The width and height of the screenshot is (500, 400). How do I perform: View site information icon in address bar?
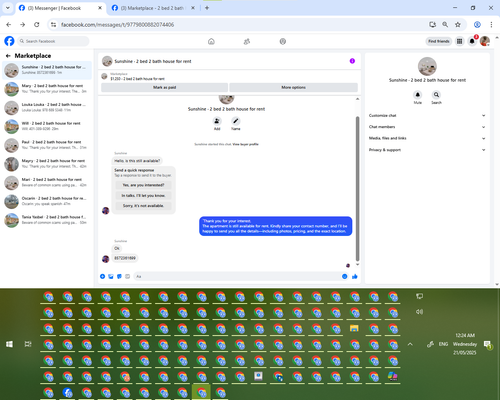[53, 24]
